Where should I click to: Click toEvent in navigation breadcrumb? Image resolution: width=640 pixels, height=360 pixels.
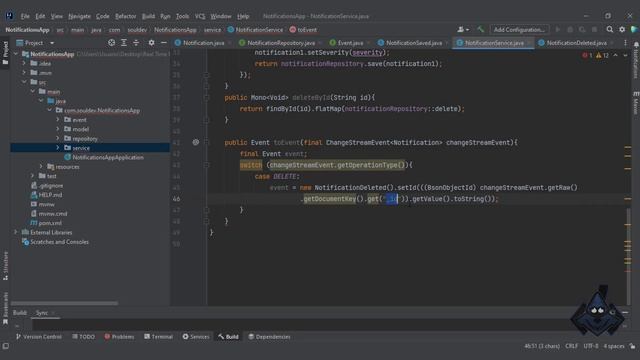(x=303, y=30)
